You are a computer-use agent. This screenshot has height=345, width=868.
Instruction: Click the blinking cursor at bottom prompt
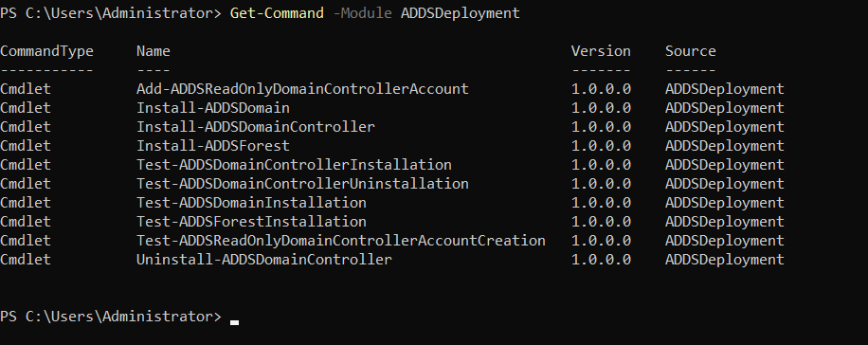click(235, 321)
